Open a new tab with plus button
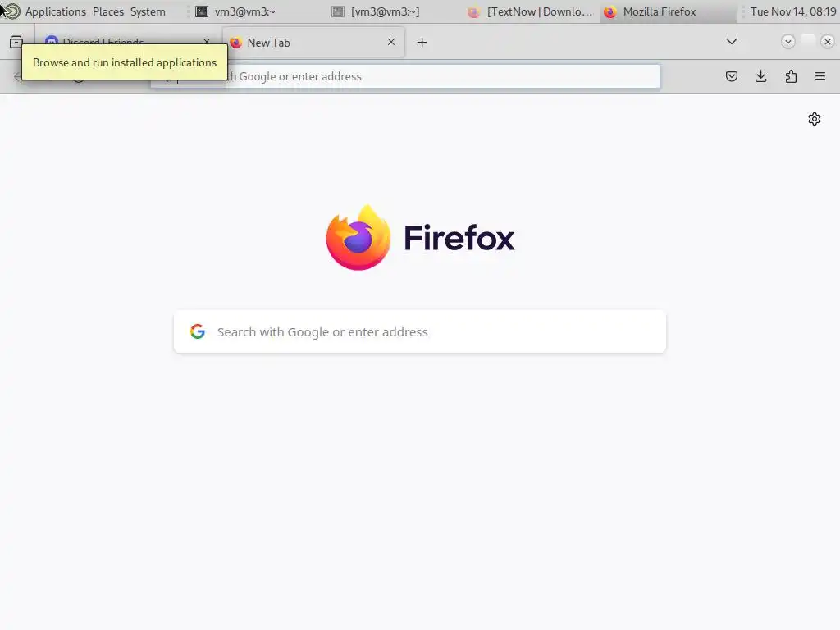 coord(422,43)
